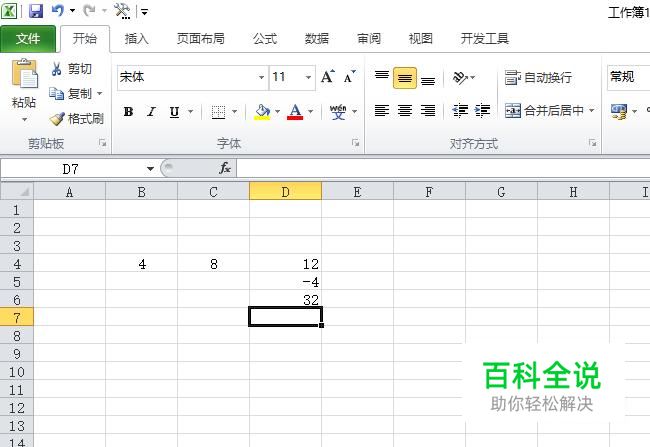Open the 宋体 font name dropdown

coord(261,77)
